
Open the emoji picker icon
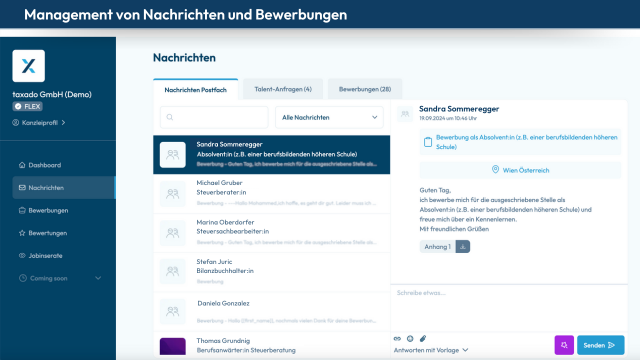pyautogui.click(x=410, y=338)
